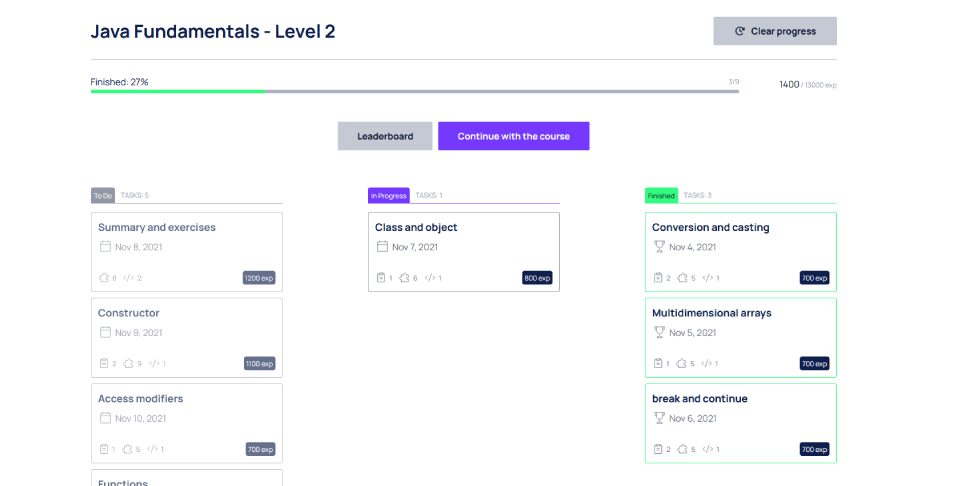Select the Finished column tab
This screenshot has height=486, width=972.
[661, 195]
